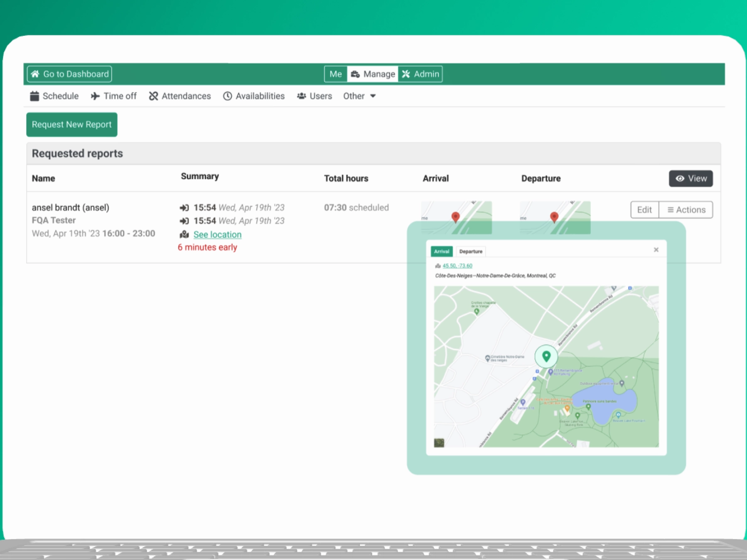Switch to Admin mode
747x560 pixels.
420,74
